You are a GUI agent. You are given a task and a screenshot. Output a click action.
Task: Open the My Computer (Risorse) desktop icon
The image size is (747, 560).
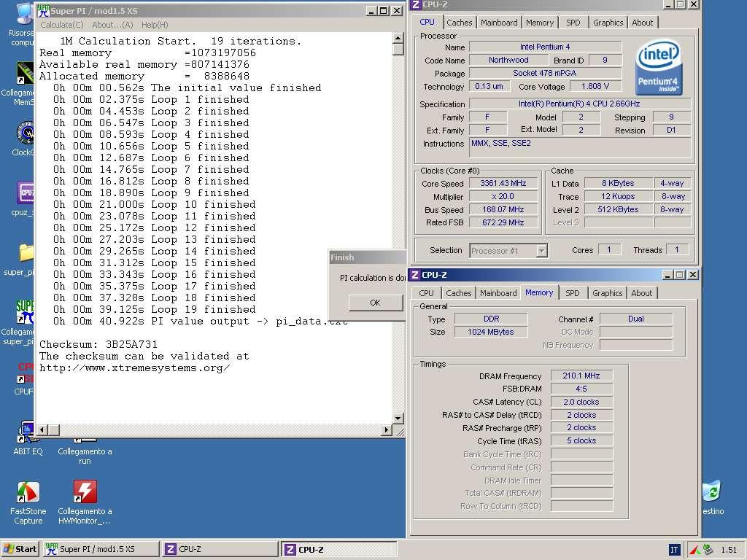[x=25, y=13]
